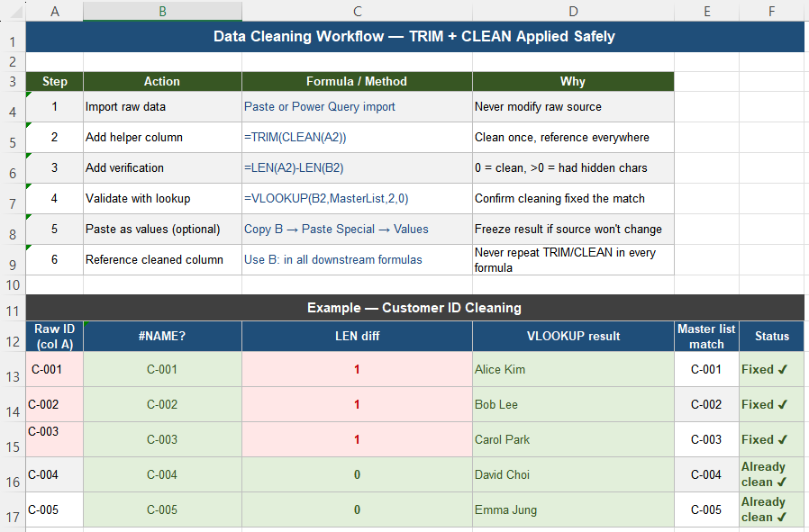Select the cell 'Never repeat TRIM/CLEAN in every formula'
The width and height of the screenshot is (809, 532).
573,260
